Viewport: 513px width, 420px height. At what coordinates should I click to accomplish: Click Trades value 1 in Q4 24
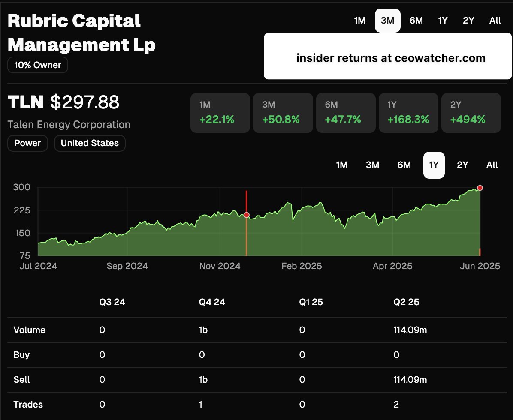point(201,404)
